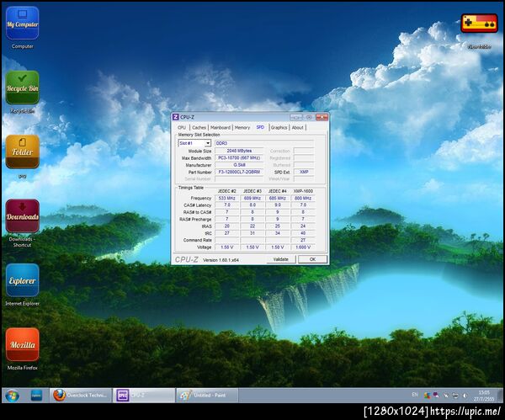Open the game controller icon on desktop
Screen dimensions: 505x420
tap(479, 24)
